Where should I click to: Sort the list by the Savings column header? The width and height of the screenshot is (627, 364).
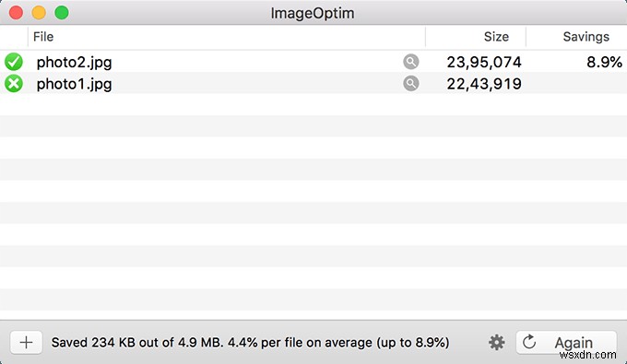tap(576, 37)
